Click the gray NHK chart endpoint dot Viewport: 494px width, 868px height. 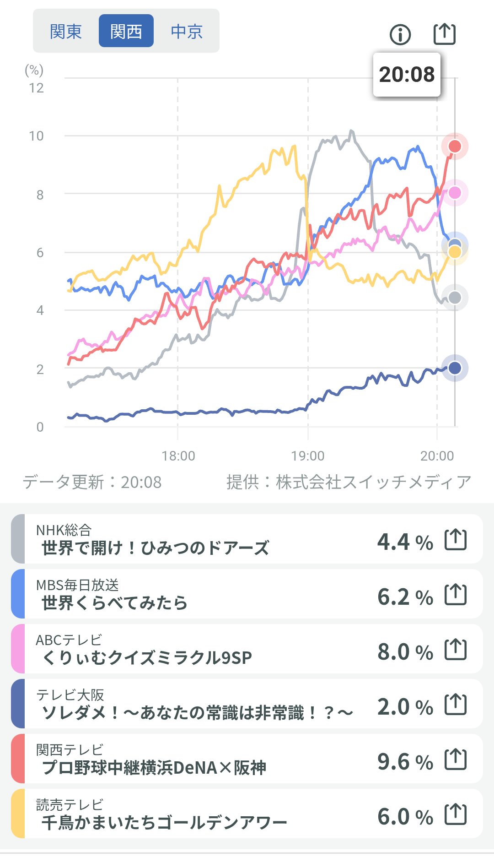click(455, 298)
